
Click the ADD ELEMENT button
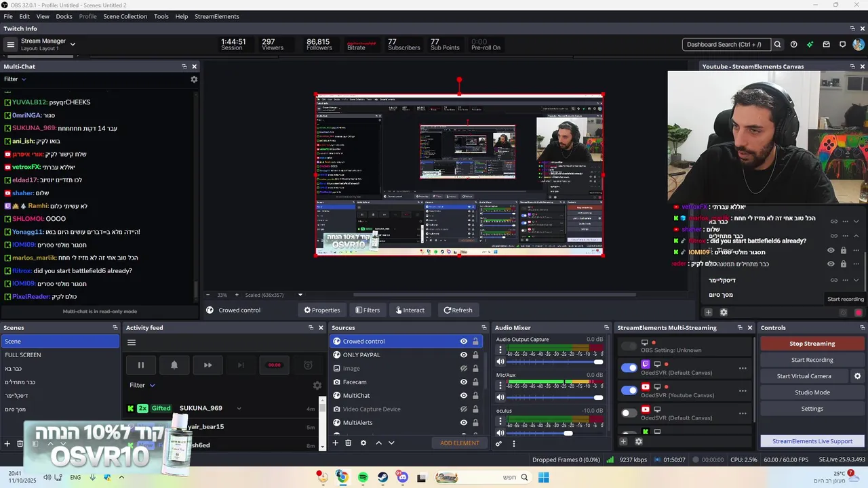pos(459,443)
